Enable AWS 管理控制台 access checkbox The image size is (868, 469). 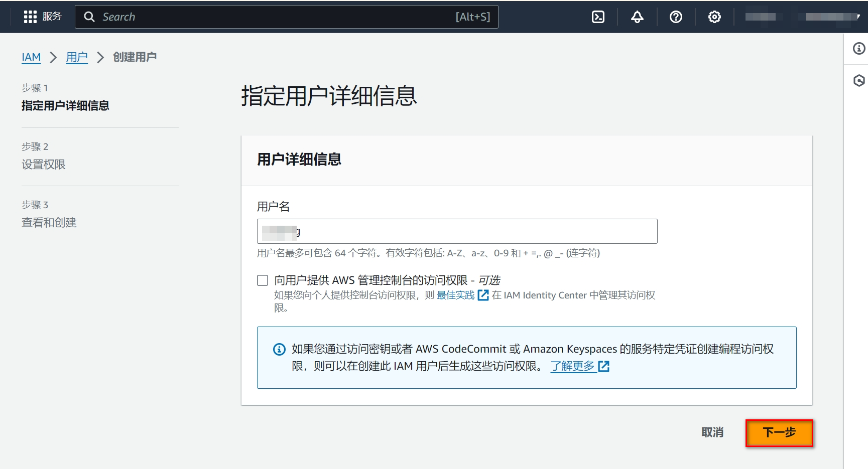pyautogui.click(x=263, y=280)
